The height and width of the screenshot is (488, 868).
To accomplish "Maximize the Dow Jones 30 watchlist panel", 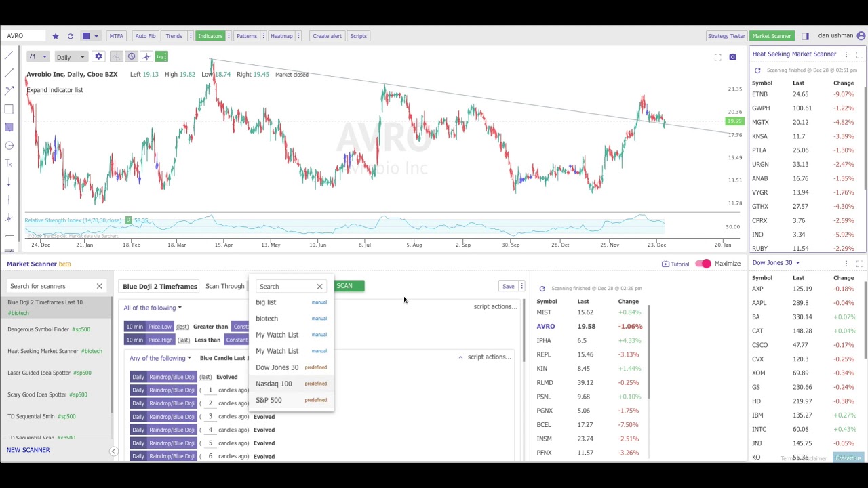I will tap(859, 263).
